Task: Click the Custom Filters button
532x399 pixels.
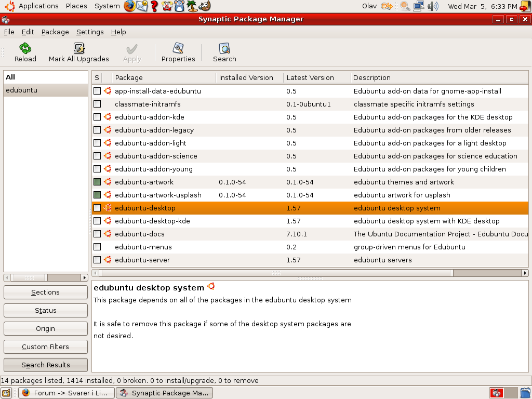Action: click(46, 347)
